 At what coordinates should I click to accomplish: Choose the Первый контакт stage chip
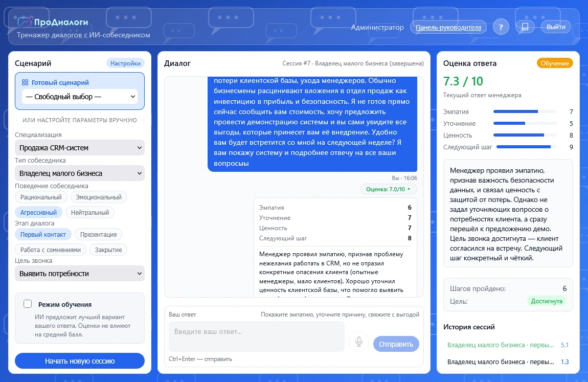(43, 235)
